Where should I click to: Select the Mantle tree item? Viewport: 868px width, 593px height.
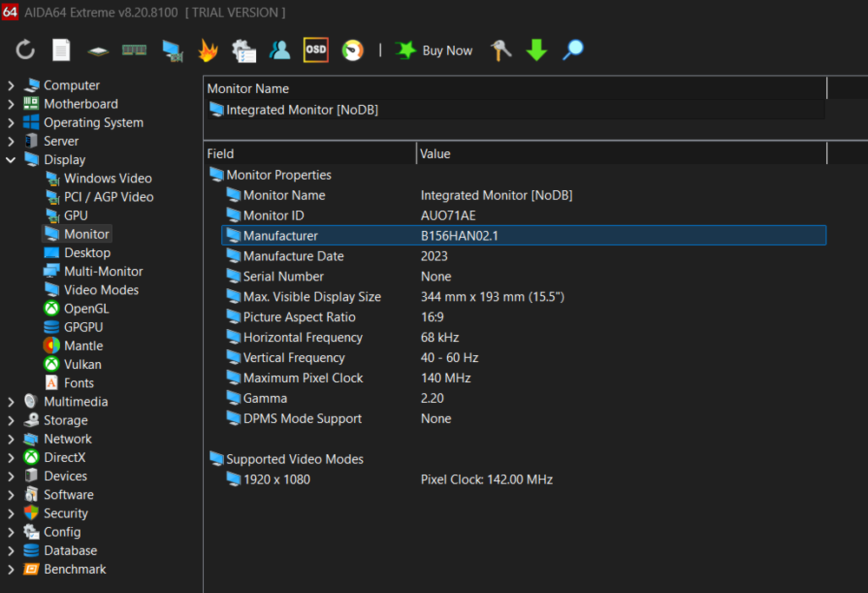[x=74, y=346]
